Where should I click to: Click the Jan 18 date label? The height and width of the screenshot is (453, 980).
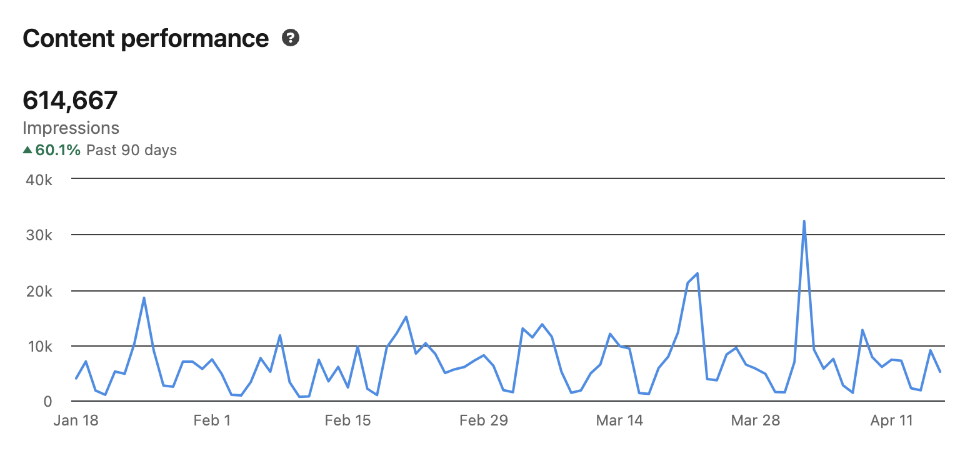click(x=76, y=420)
